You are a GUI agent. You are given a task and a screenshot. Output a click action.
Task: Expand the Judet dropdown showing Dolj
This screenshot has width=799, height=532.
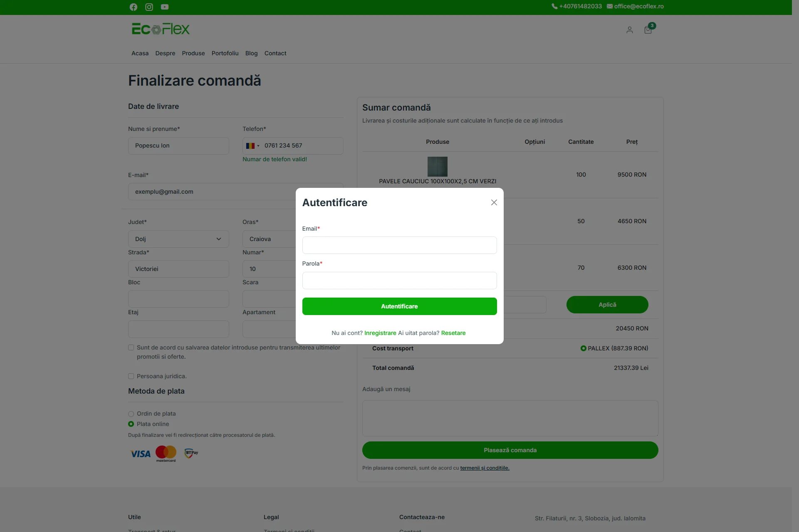click(x=178, y=239)
